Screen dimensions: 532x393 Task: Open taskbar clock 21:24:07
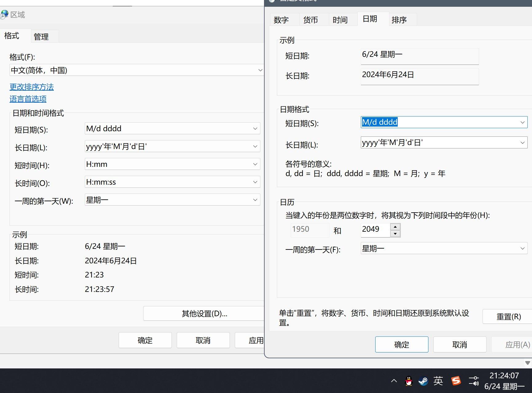[x=504, y=375]
